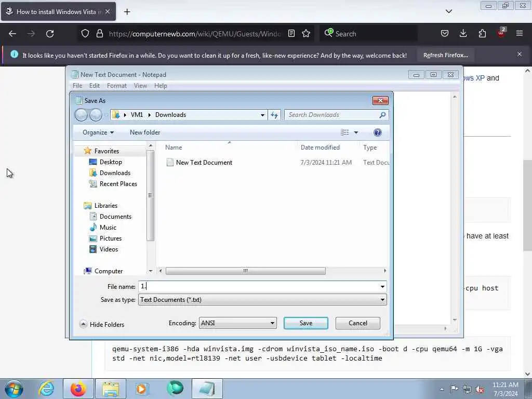Click the Refresh Firefox button
This screenshot has width=532, height=399.
pyautogui.click(x=445, y=55)
